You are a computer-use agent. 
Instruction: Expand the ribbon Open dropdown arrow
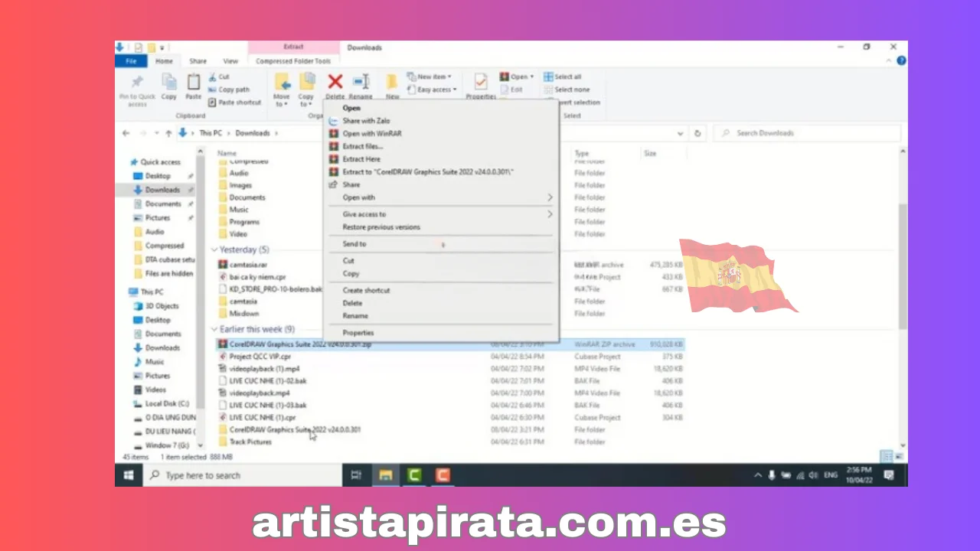coord(532,77)
